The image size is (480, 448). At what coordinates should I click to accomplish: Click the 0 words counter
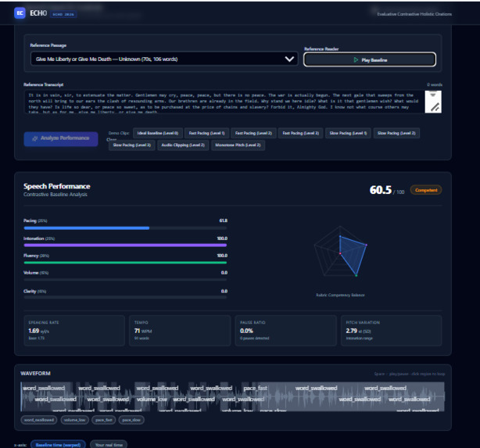(435, 84)
